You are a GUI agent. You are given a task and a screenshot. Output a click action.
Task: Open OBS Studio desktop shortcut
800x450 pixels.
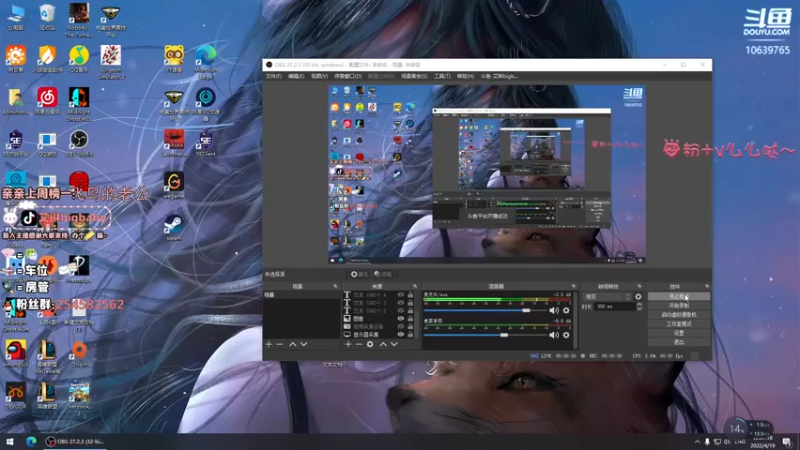pos(79,143)
